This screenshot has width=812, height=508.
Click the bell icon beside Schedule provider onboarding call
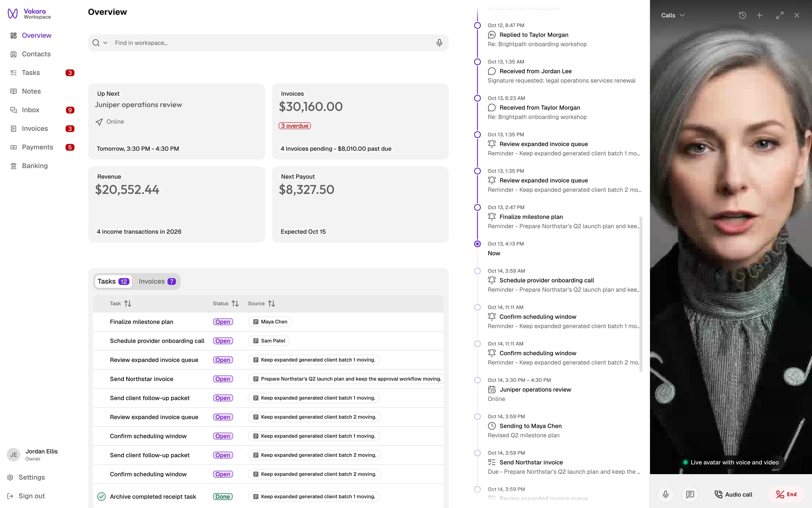(x=492, y=280)
